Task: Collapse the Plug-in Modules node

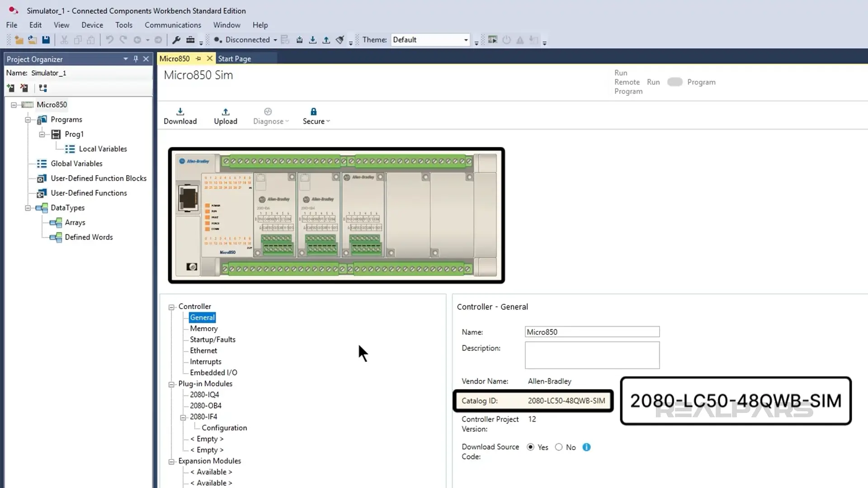Action: click(x=171, y=384)
